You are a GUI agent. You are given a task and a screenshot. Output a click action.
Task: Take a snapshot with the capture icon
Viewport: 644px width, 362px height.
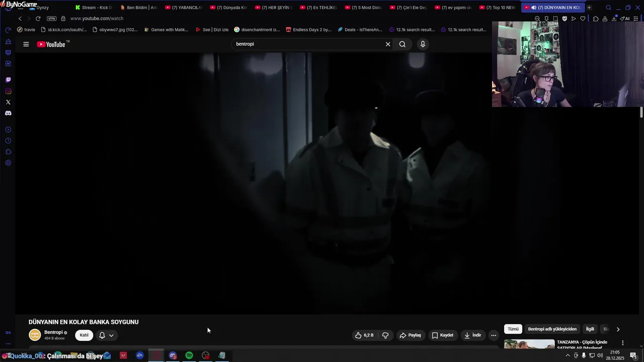pos(555,19)
